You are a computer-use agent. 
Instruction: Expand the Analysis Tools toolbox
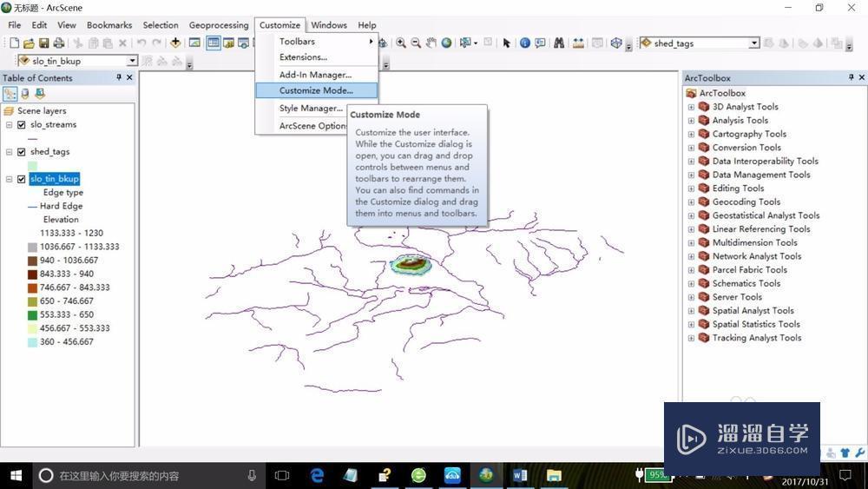coord(691,121)
